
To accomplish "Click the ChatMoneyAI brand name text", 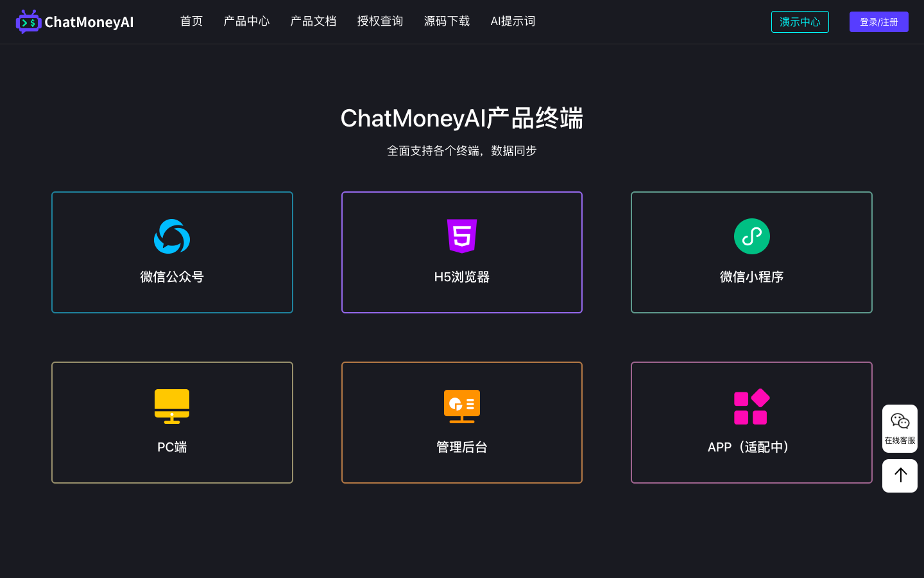I will [89, 22].
